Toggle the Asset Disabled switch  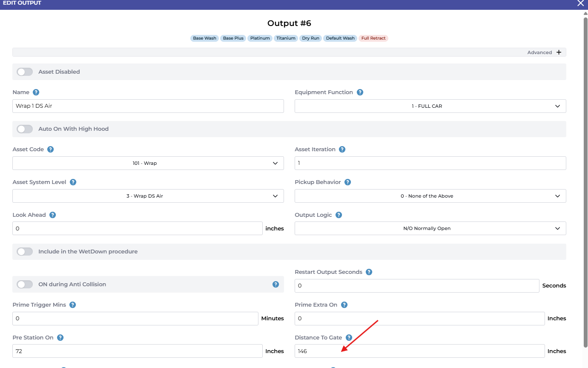[x=25, y=72]
